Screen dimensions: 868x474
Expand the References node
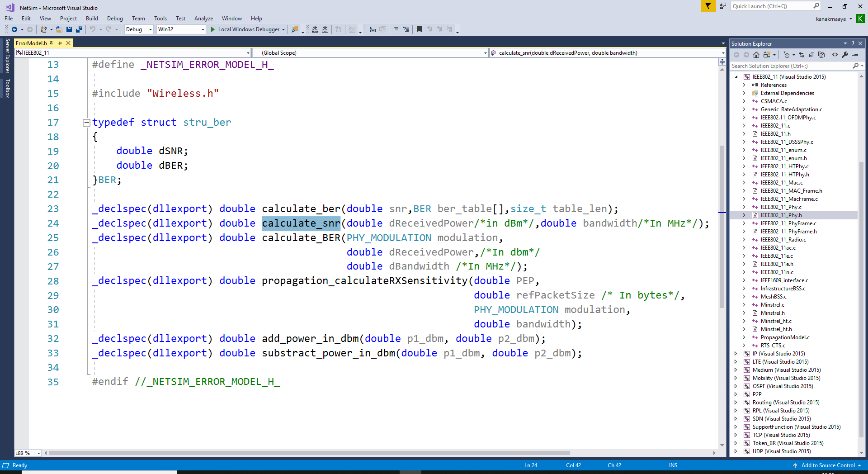[744, 85]
